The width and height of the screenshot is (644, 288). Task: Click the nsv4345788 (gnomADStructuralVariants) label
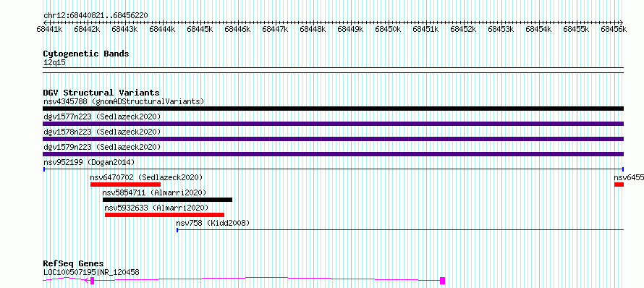(124, 101)
